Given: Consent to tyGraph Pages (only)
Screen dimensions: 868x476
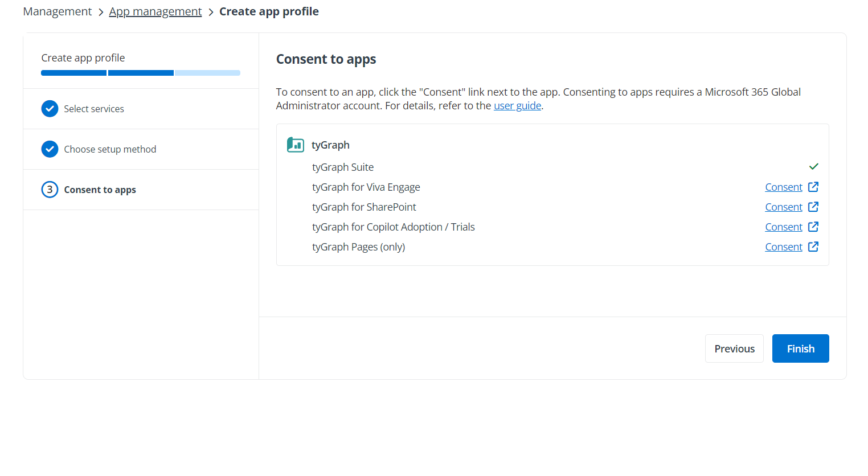Looking at the screenshot, I should point(784,247).
